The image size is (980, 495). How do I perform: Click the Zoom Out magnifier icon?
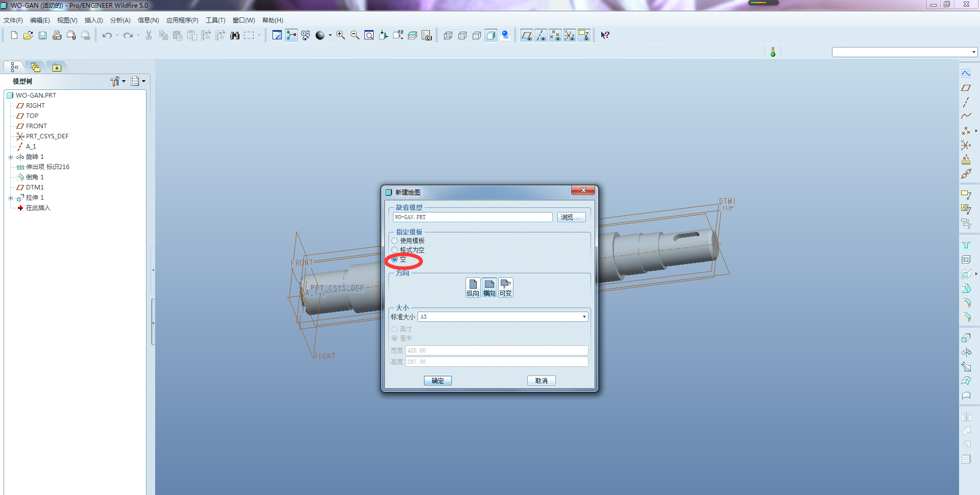(355, 35)
